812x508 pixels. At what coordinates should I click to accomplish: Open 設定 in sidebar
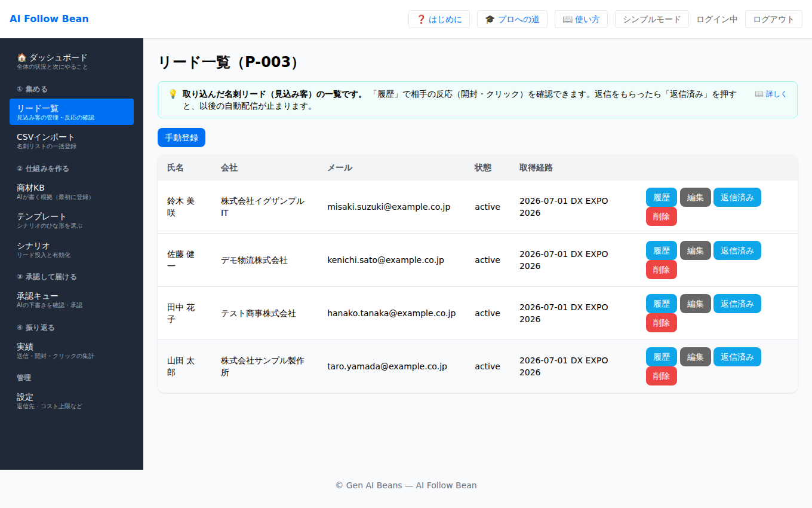72,400
